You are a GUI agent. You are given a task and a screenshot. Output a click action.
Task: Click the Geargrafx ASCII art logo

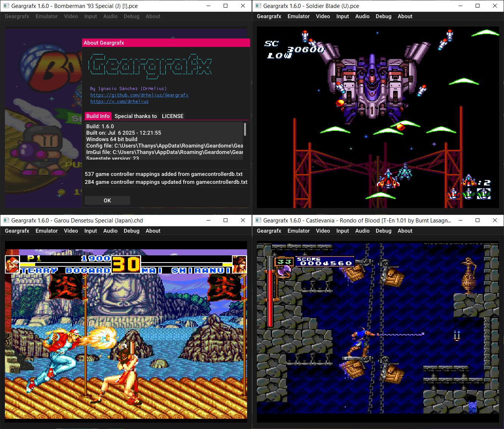pyautogui.click(x=150, y=66)
